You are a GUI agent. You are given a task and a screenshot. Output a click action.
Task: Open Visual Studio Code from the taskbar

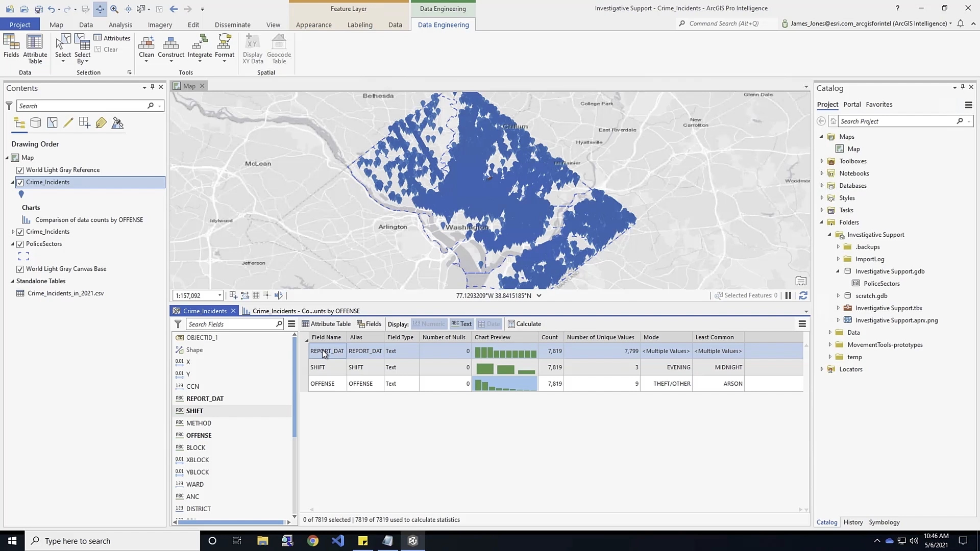click(338, 541)
